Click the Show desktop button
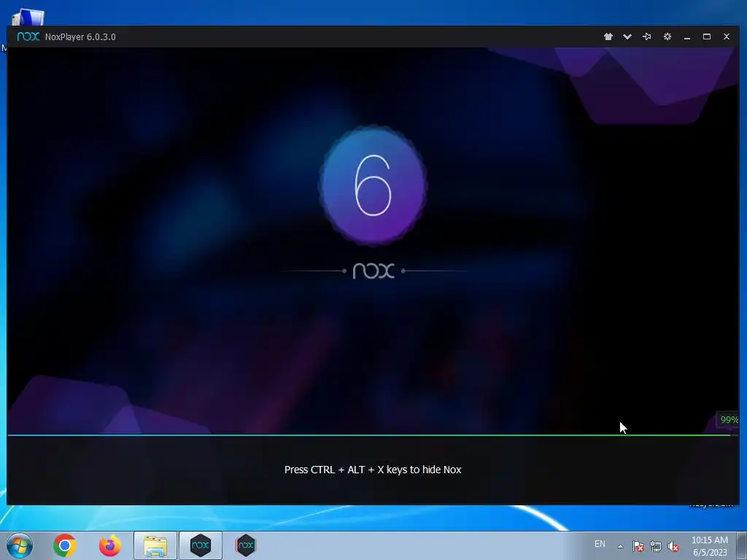747x560 pixels. pos(742,545)
